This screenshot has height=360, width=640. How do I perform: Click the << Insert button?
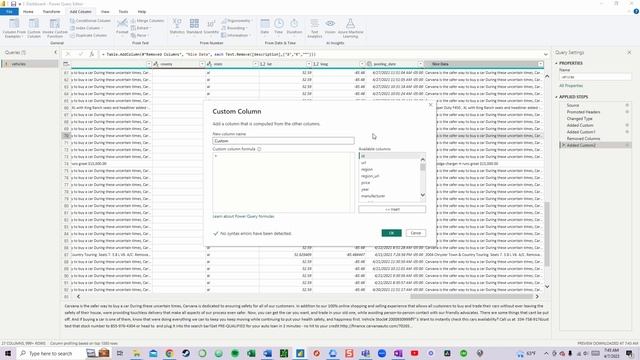392,209
